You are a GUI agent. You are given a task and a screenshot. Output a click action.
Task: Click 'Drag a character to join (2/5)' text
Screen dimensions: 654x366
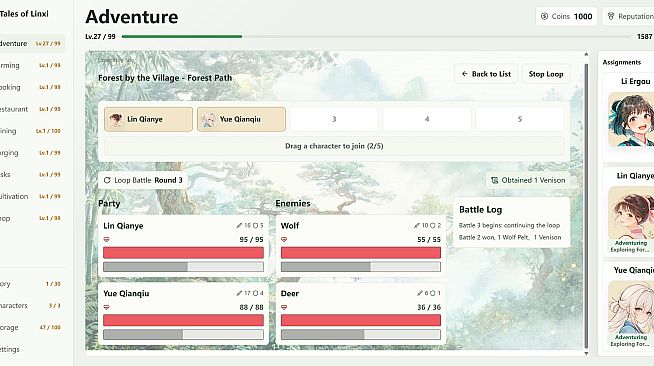click(x=334, y=146)
